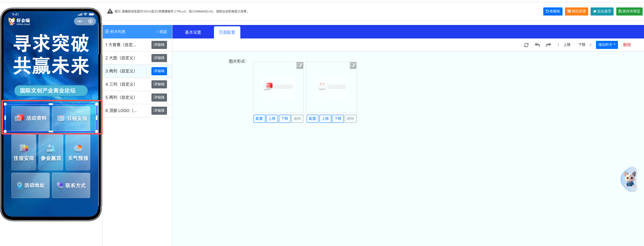Edit the 4 三列 block
The width and height of the screenshot is (644, 246).
coord(159,84)
